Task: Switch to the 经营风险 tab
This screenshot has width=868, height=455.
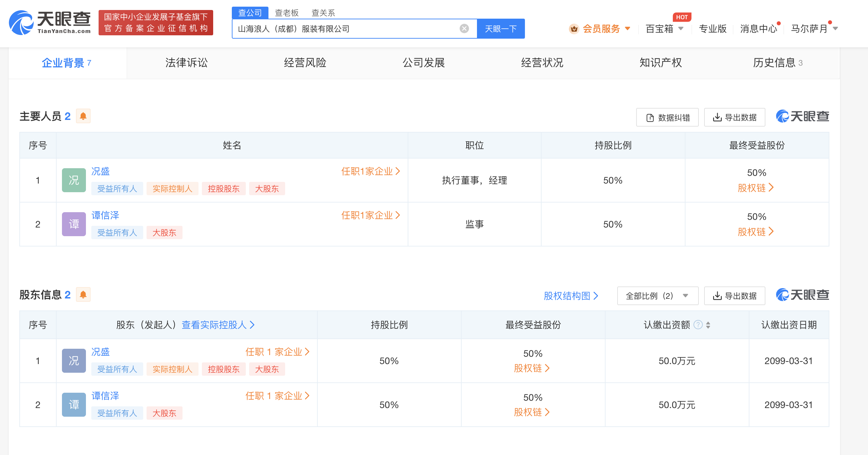Action: click(305, 63)
